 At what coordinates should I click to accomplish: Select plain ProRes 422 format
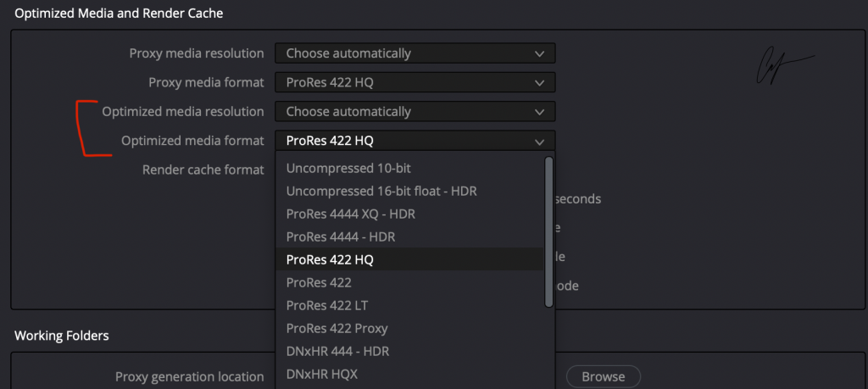coord(319,282)
